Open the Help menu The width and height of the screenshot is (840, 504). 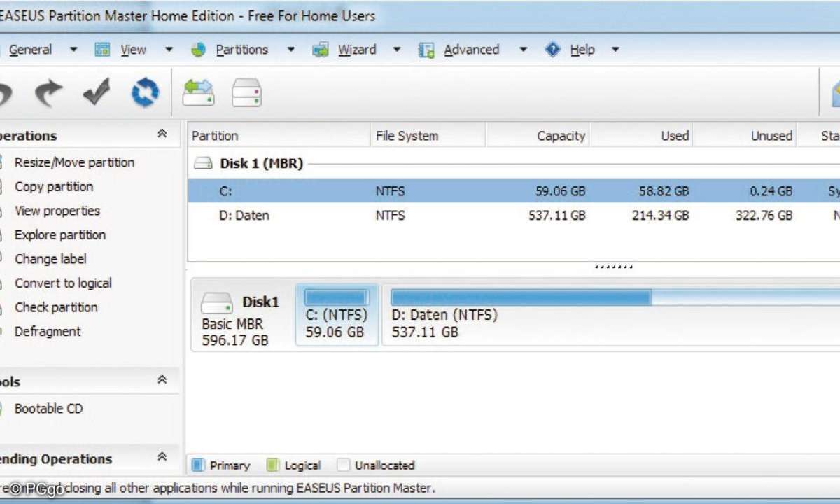click(582, 50)
